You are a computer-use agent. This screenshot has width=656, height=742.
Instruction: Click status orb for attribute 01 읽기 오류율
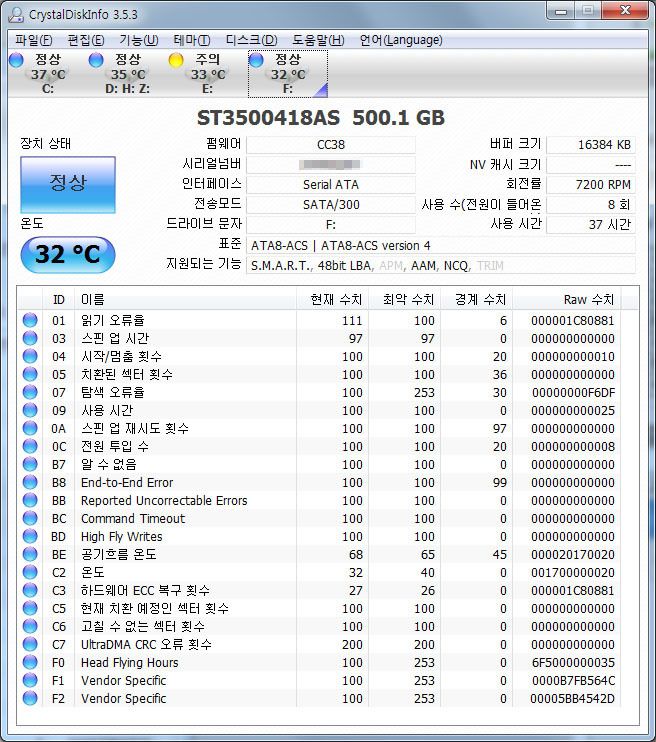[30, 320]
